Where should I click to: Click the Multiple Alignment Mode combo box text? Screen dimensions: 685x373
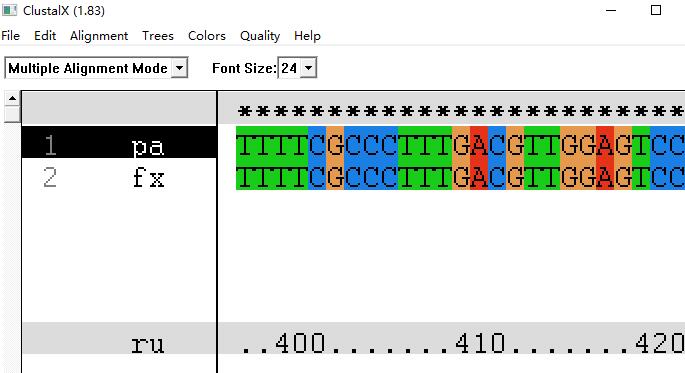(88, 68)
